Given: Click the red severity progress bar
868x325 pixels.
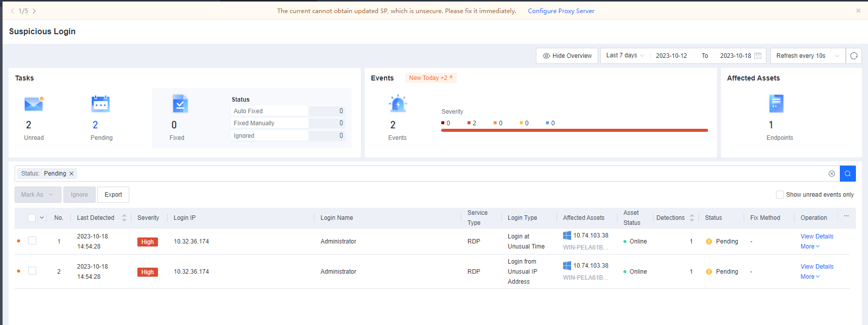Looking at the screenshot, I should click(x=574, y=130).
